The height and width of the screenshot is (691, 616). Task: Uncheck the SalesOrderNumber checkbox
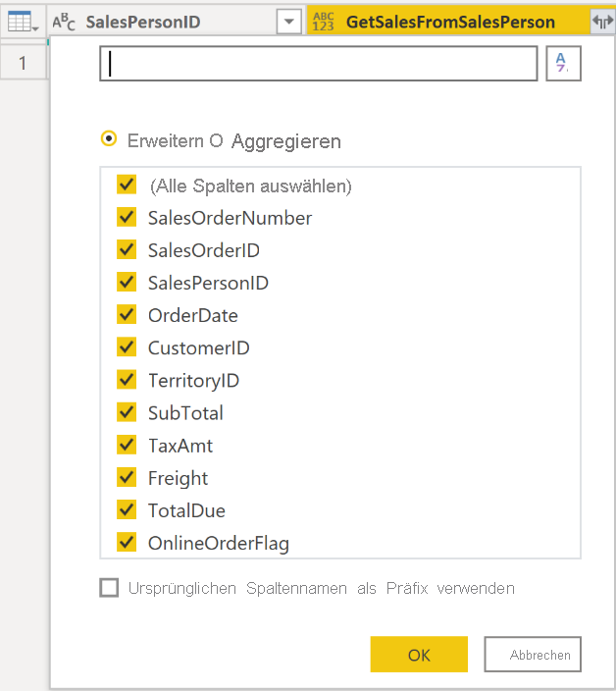click(x=127, y=217)
